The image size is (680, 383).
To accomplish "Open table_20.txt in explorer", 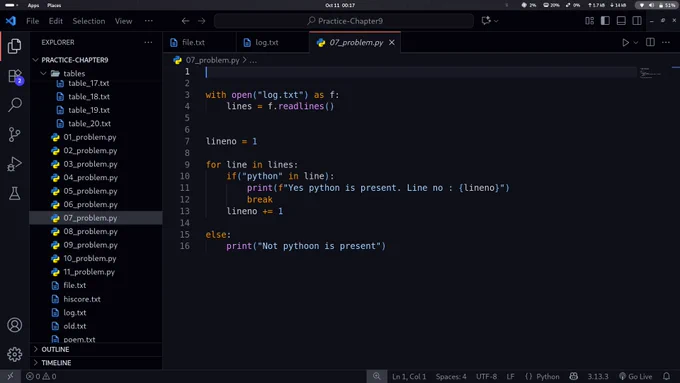I will point(89,123).
